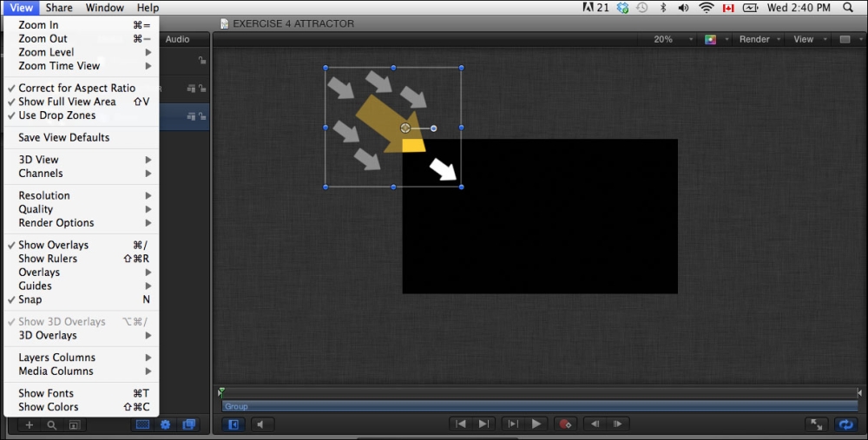Expand the Zoom Level submenu
Screen dimensions: 868x440
[x=46, y=52]
